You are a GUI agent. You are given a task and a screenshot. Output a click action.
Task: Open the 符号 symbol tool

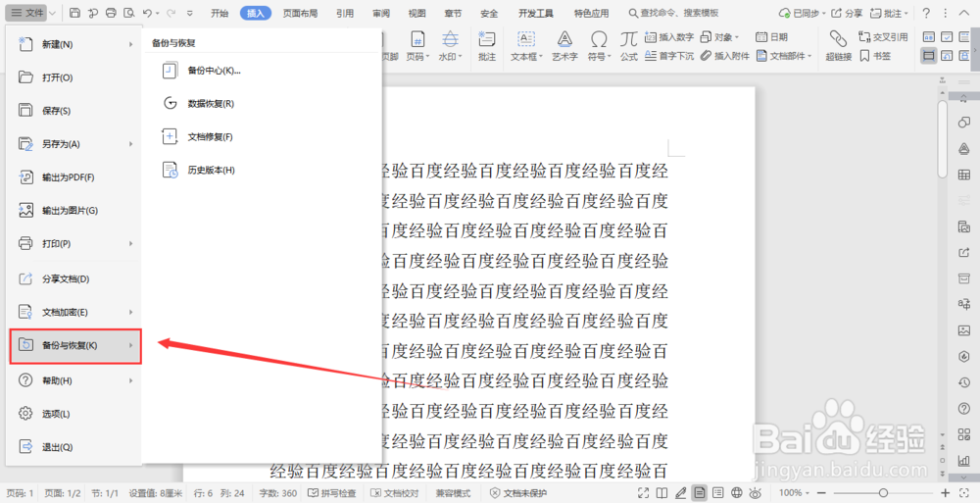pyautogui.click(x=599, y=46)
